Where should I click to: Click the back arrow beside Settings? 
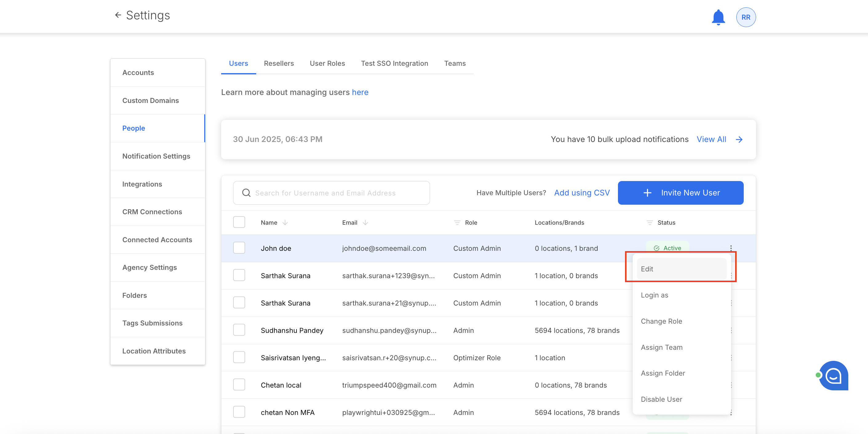[x=118, y=15]
